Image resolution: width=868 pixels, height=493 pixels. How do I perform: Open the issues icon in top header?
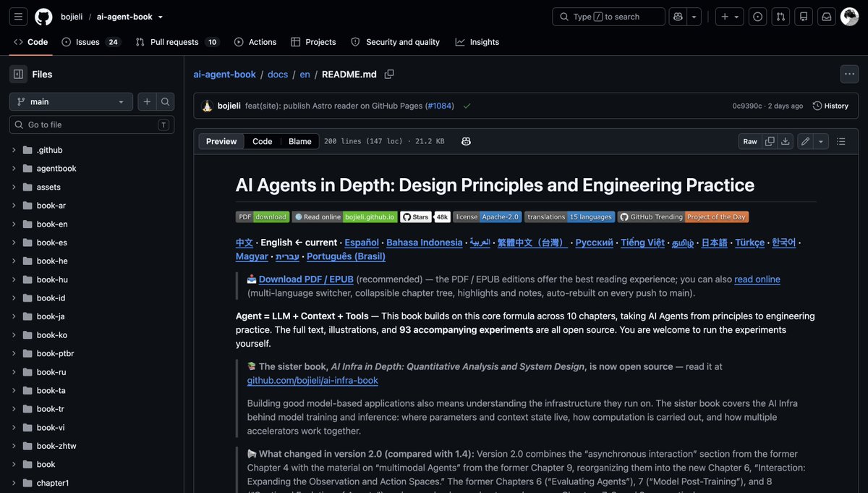point(757,17)
